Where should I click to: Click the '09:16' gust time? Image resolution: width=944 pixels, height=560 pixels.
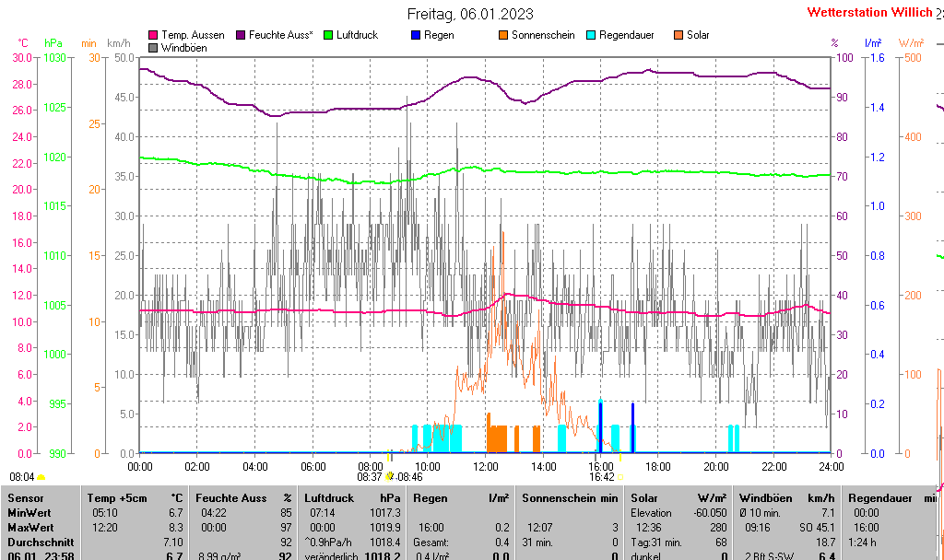pos(757,528)
